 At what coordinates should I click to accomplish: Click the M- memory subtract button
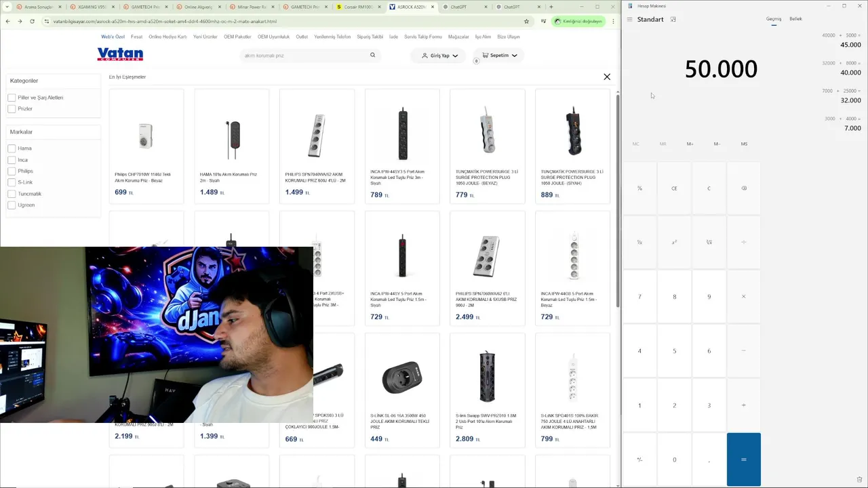(x=717, y=144)
